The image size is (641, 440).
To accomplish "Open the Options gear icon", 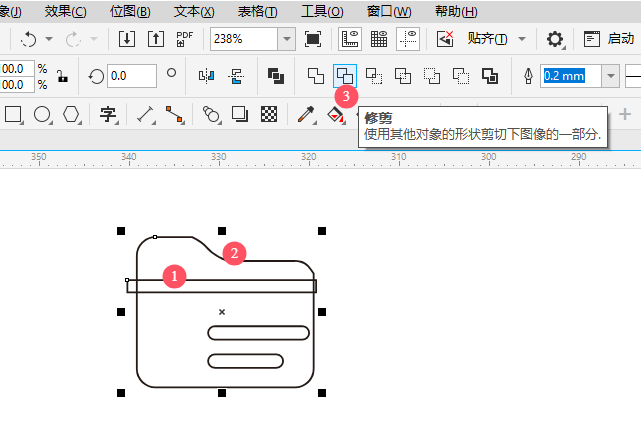I will point(555,39).
